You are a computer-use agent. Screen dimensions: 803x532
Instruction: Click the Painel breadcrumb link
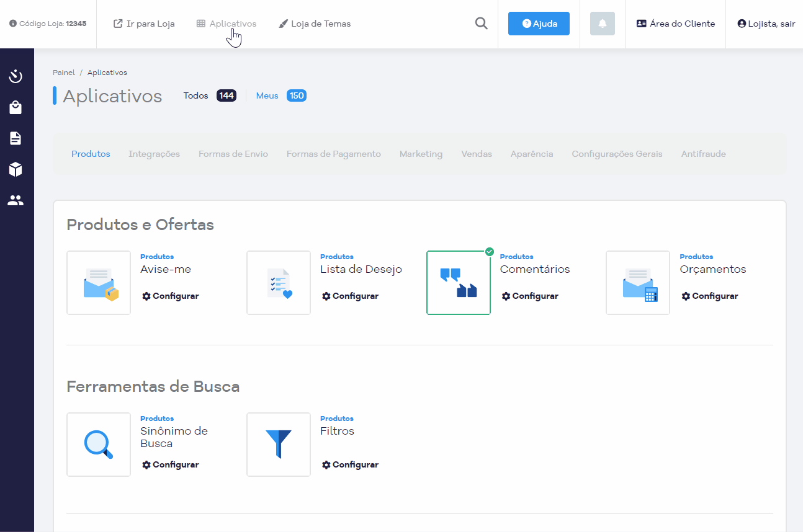pos(64,73)
